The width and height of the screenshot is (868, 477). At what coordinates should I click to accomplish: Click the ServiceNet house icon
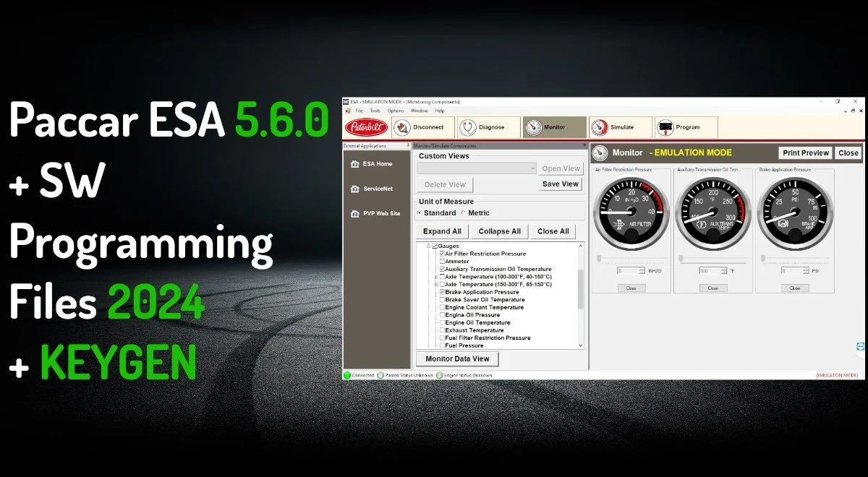click(354, 189)
